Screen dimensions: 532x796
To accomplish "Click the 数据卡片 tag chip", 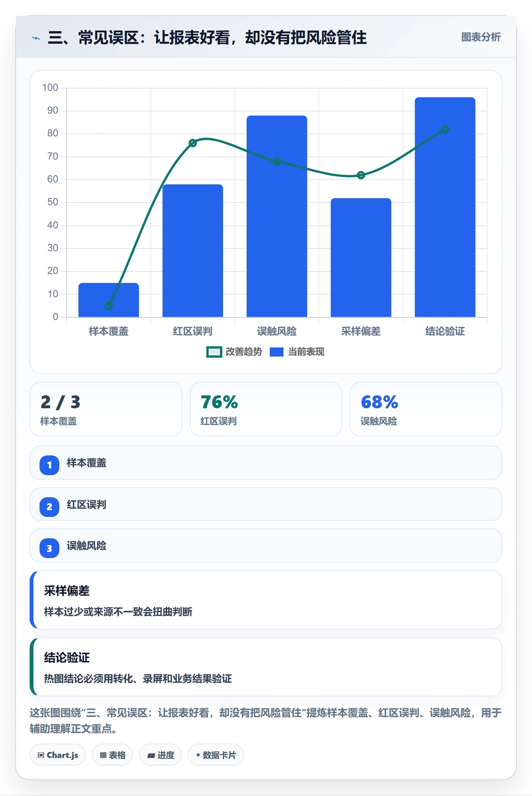I will pyautogui.click(x=216, y=755).
